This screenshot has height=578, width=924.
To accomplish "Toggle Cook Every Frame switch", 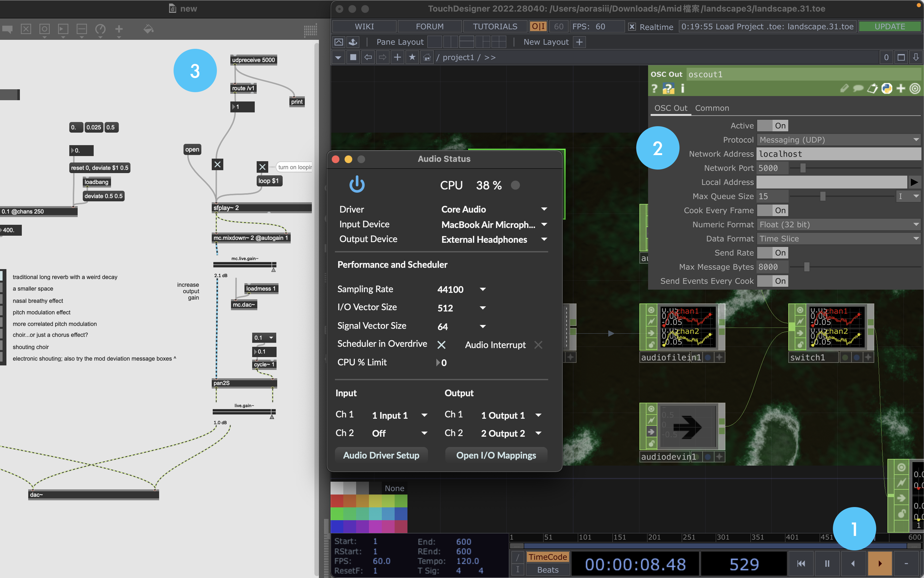I will [x=773, y=210].
